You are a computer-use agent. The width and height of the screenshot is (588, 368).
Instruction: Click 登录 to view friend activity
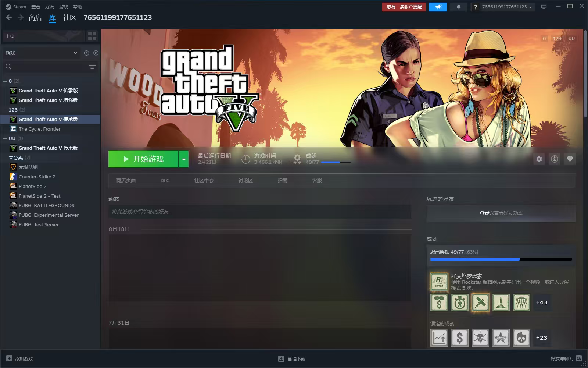pyautogui.click(x=484, y=213)
